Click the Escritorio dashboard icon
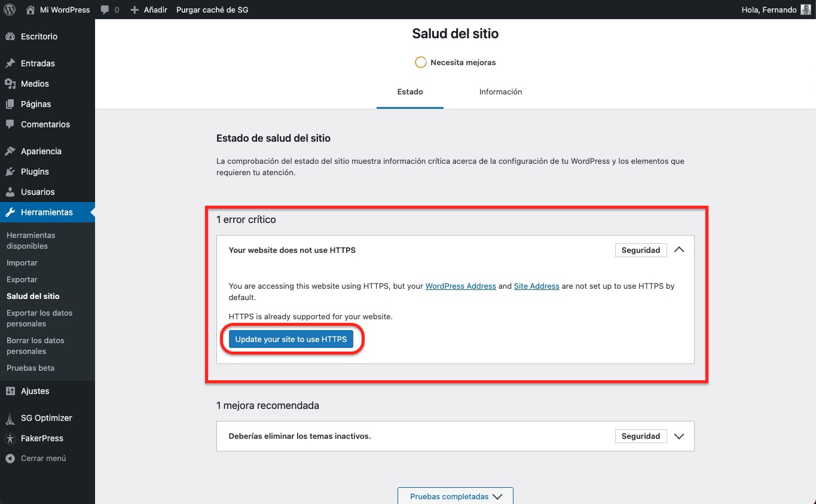This screenshot has width=816, height=504. 10,36
